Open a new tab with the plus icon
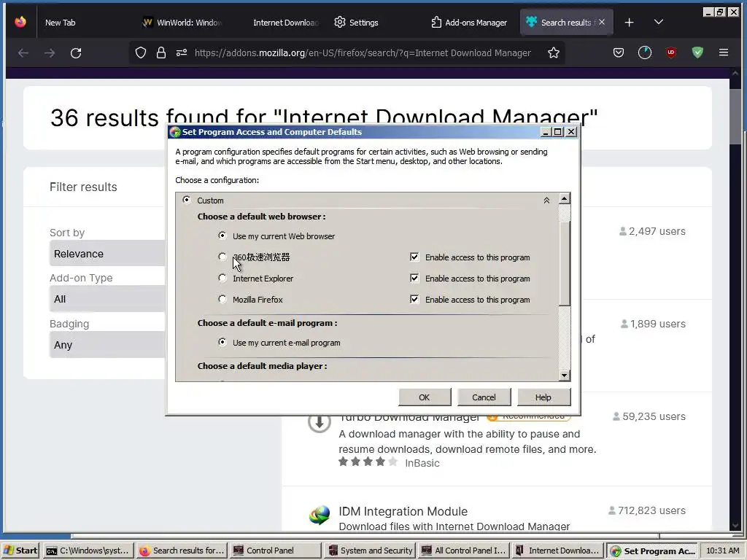 (x=630, y=23)
